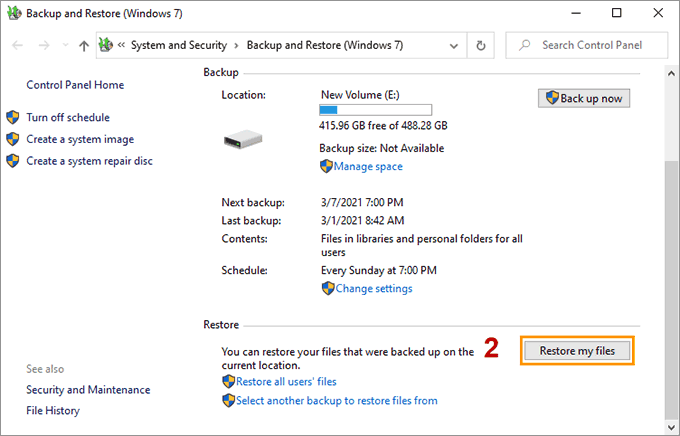Image resolution: width=680 pixels, height=436 pixels.
Task: Open recent locations dropdown arrow
Action: pyautogui.click(x=64, y=46)
